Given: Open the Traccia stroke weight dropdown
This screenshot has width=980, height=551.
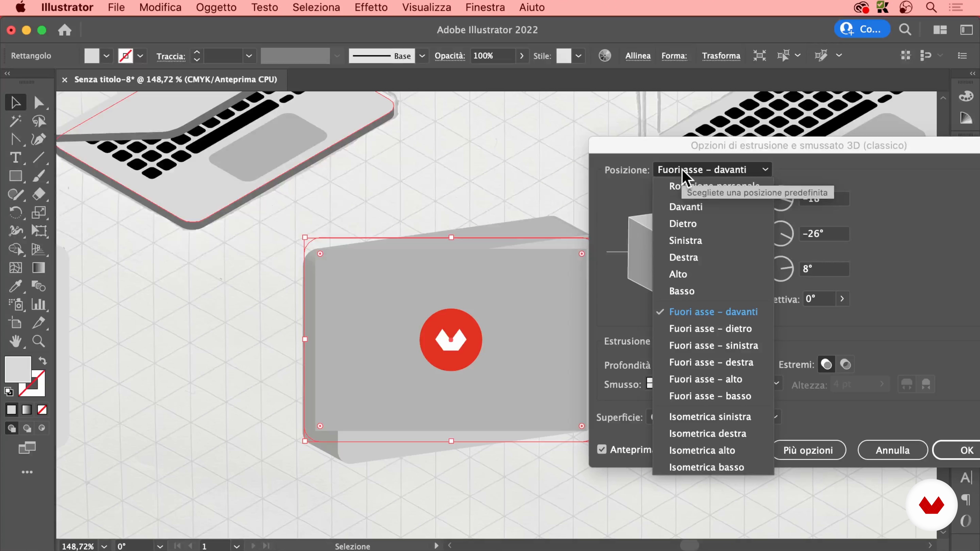Looking at the screenshot, I should 249,56.
